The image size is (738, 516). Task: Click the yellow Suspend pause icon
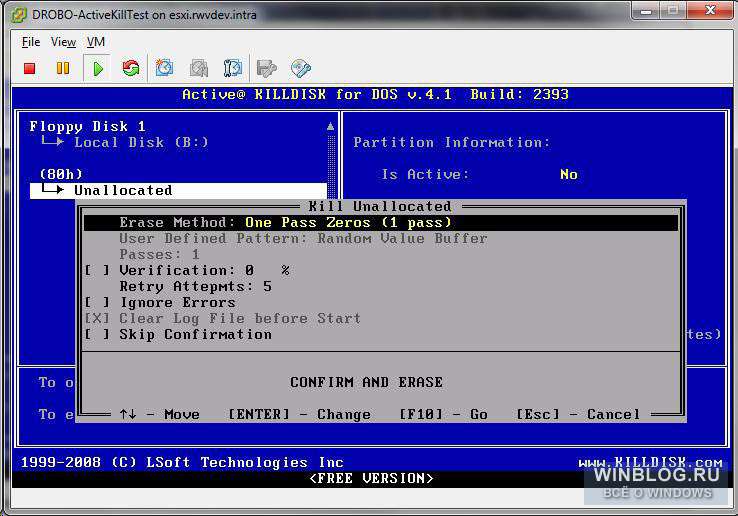(x=63, y=68)
